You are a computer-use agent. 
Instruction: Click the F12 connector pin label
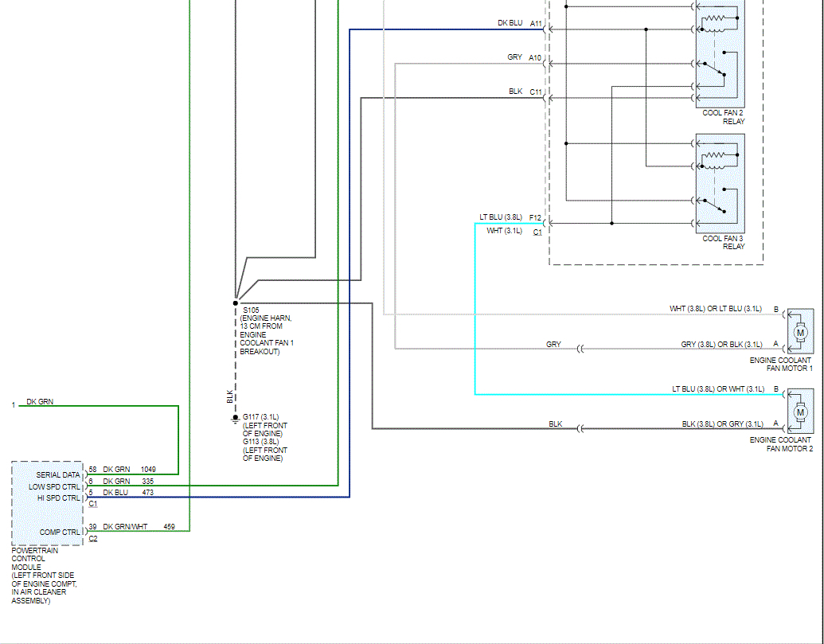535,217
